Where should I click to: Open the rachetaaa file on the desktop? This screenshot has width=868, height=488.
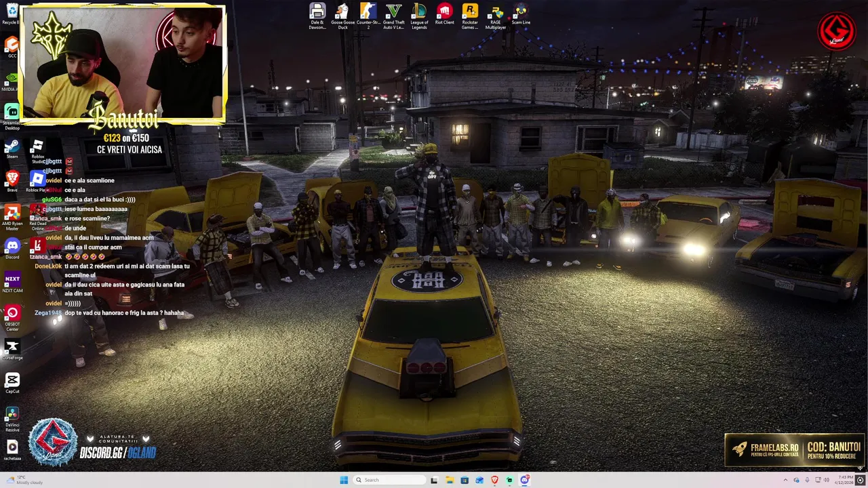12,449
